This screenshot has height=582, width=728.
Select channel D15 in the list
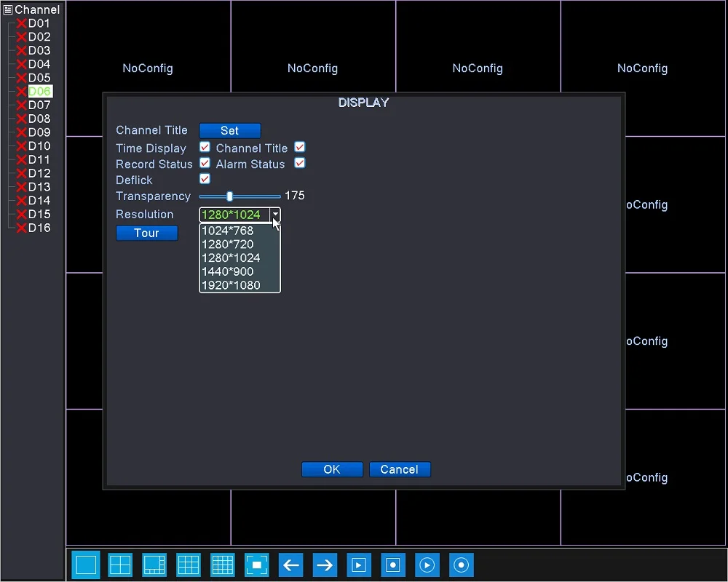click(x=39, y=215)
